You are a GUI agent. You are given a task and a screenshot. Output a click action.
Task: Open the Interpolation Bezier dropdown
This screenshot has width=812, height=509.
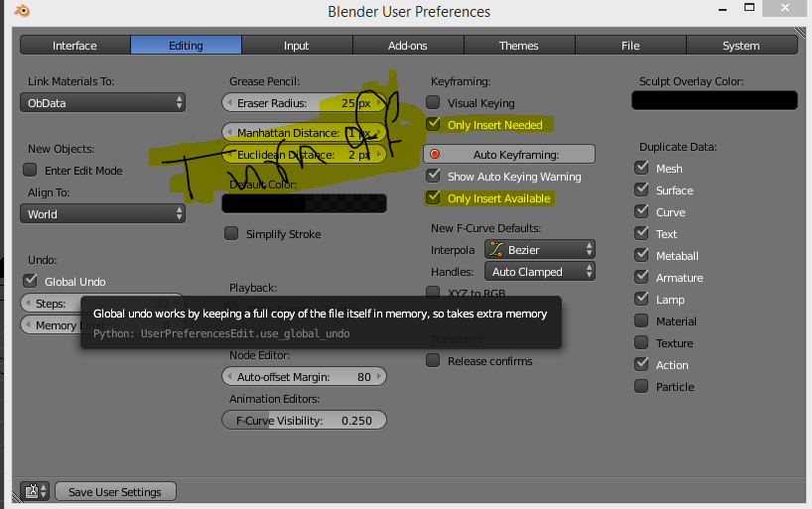coord(540,250)
